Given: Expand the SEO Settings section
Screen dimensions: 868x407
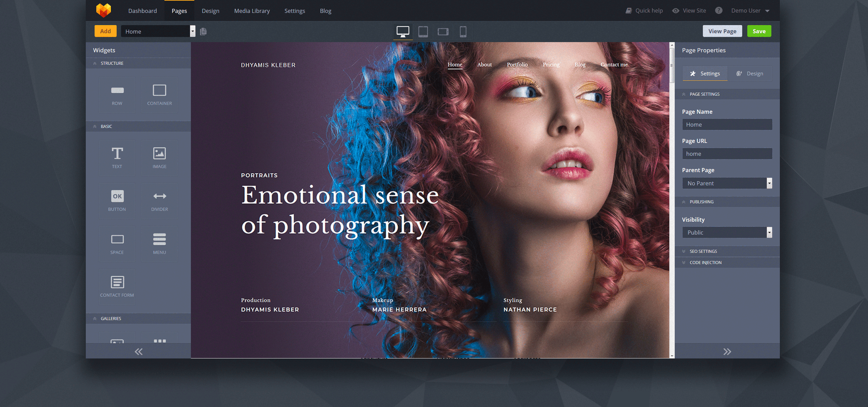Looking at the screenshot, I should (x=727, y=252).
